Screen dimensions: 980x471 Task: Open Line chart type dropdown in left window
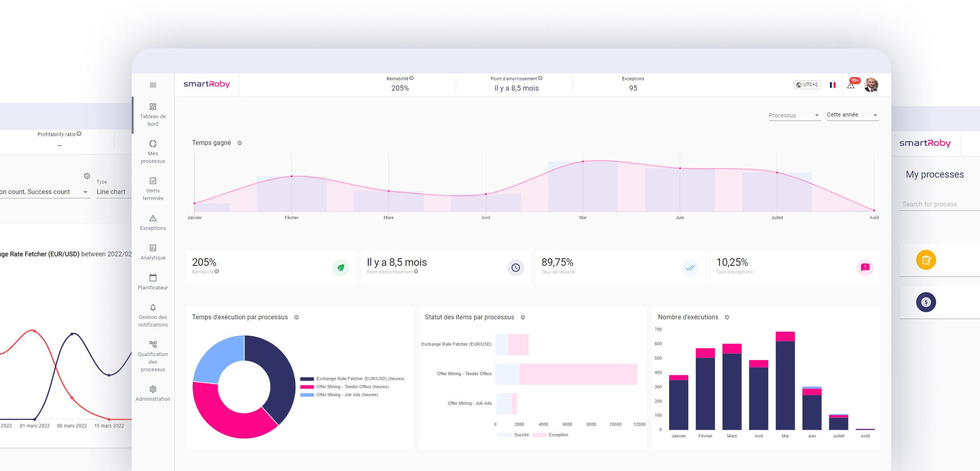point(114,192)
